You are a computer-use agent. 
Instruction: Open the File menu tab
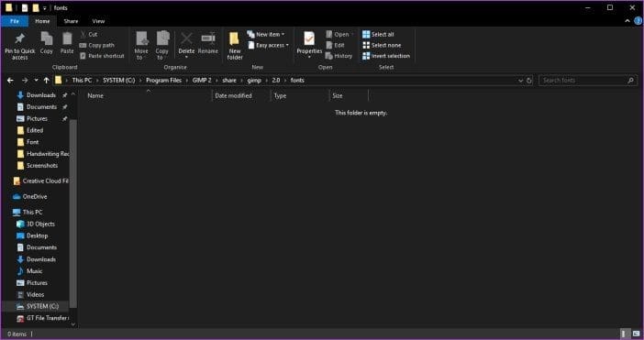pyautogui.click(x=15, y=21)
